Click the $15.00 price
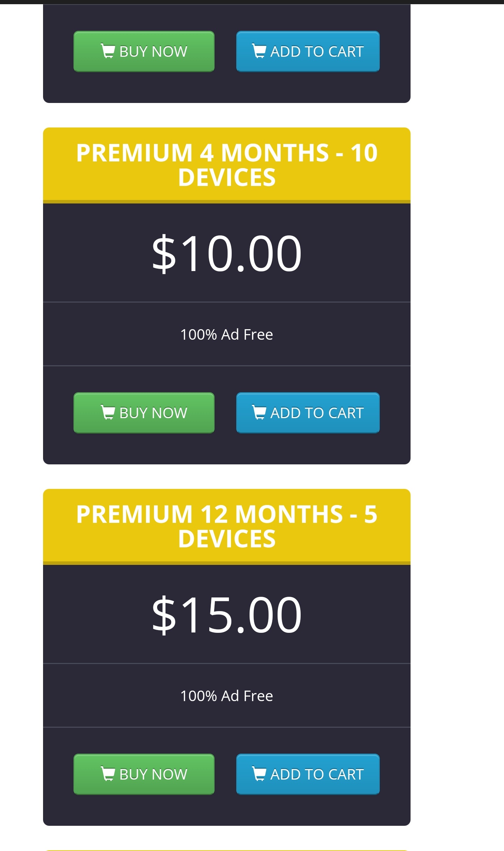Image resolution: width=504 pixels, height=851 pixels. pyautogui.click(x=227, y=615)
